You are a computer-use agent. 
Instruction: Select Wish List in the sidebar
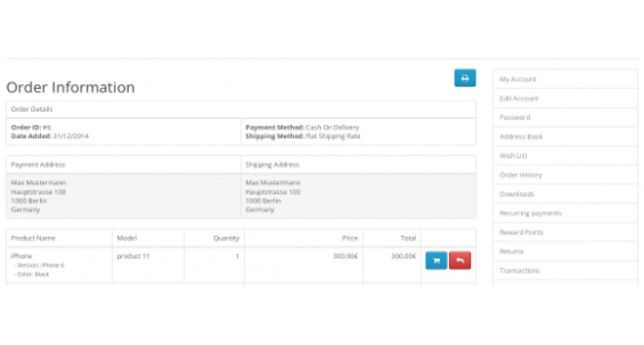[565, 155]
